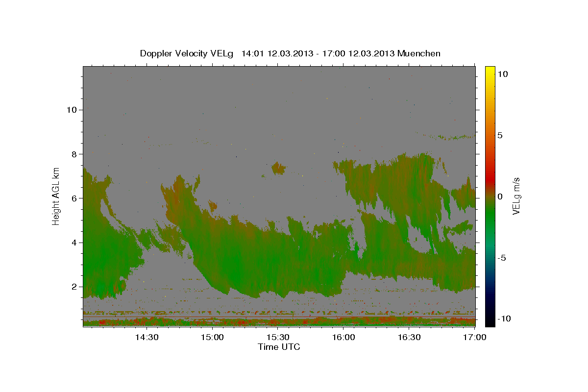Click the height axis label '4'
588x392 pixels.
click(x=74, y=243)
